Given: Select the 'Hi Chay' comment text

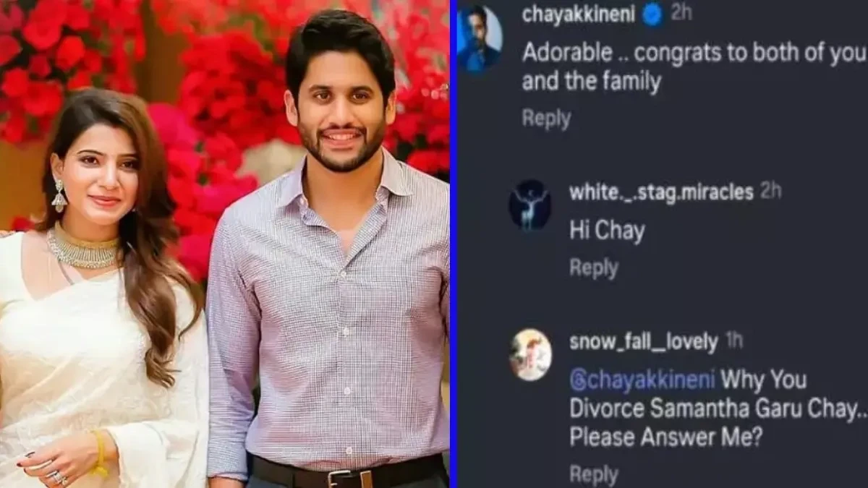Looking at the screenshot, I should 607,231.
